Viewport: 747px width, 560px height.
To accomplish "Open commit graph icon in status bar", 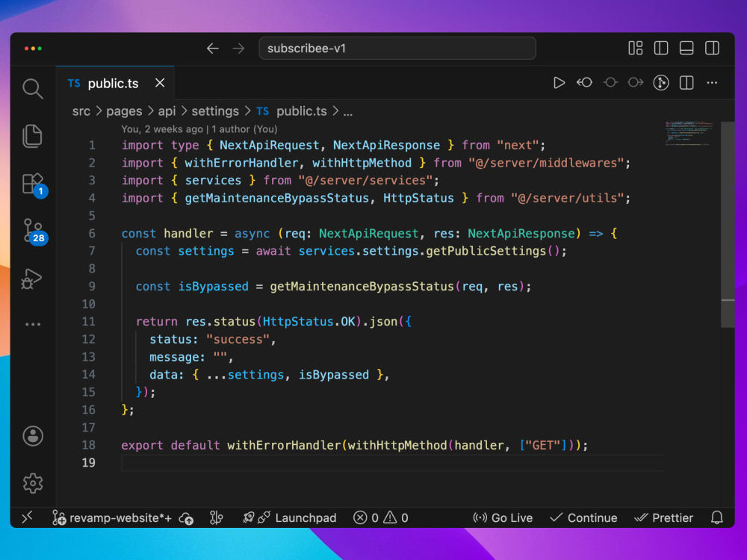I will coord(217,517).
